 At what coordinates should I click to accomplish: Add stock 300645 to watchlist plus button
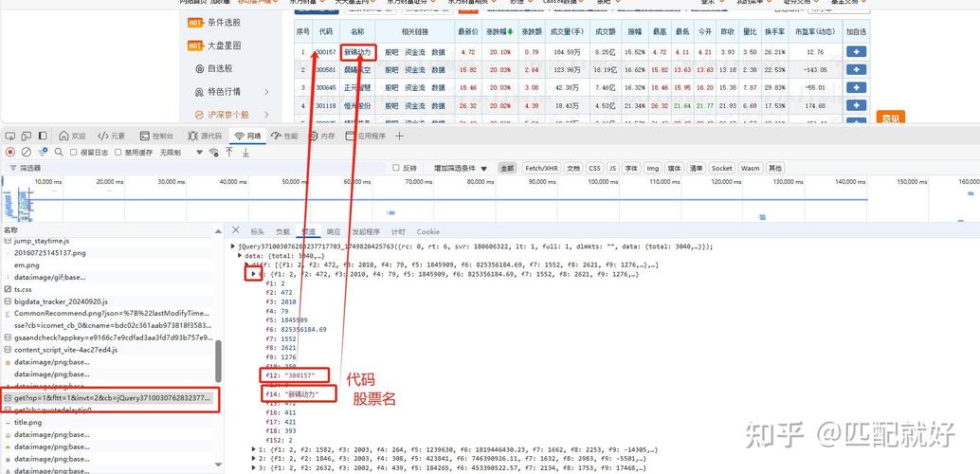click(x=856, y=87)
